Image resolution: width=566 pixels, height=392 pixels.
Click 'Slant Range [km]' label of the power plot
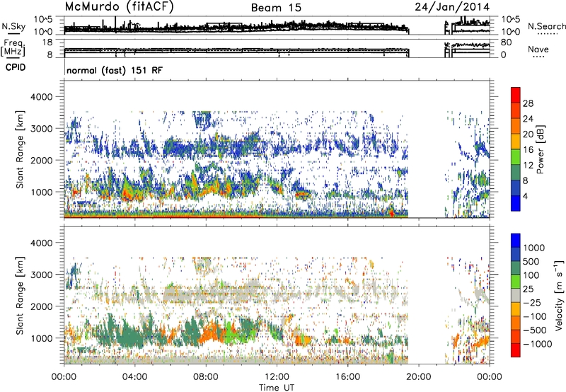pyautogui.click(x=20, y=149)
